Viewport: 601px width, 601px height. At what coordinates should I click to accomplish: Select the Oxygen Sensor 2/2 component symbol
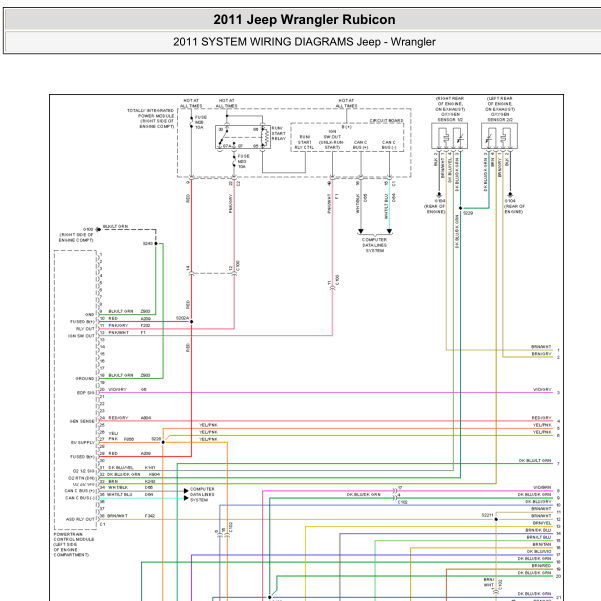click(499, 136)
